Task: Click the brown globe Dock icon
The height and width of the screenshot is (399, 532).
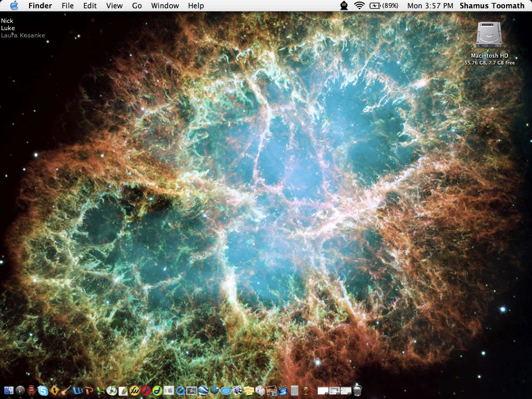Action: pyautogui.click(x=305, y=391)
